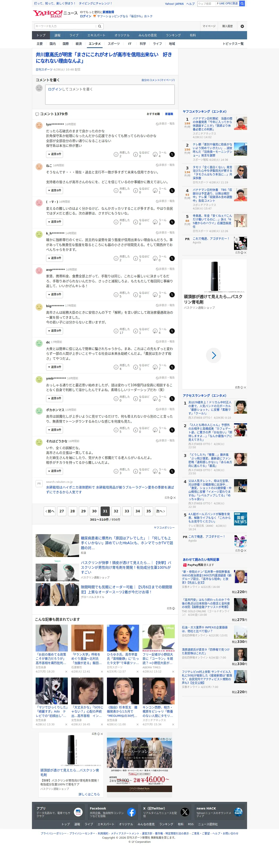Viewport: 279px width, 868px height.
Task: Expand replies on lyn******** comment
Action: click(55, 154)
